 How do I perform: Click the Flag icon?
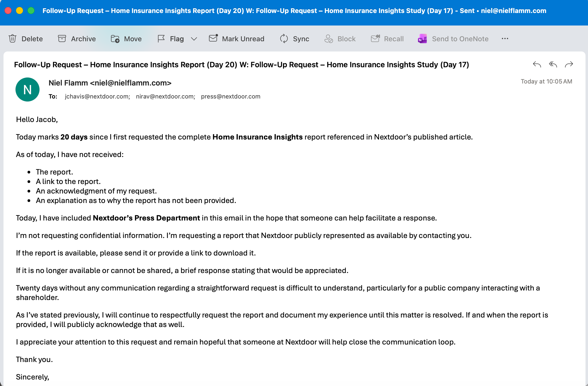click(x=161, y=39)
